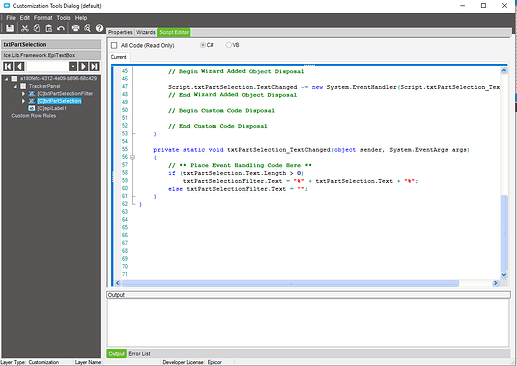This screenshot has height=366, width=517.
Task: Enable All Code (Read Only) checkbox
Action: click(114, 45)
